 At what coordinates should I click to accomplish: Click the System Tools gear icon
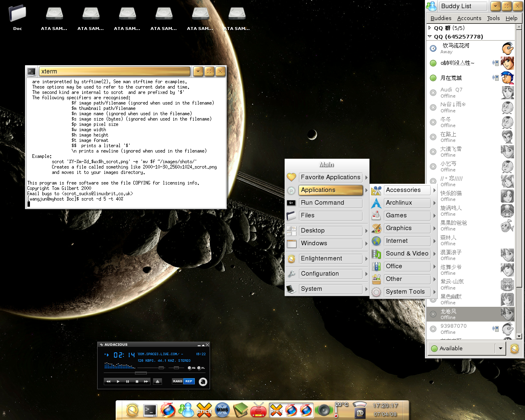376,292
